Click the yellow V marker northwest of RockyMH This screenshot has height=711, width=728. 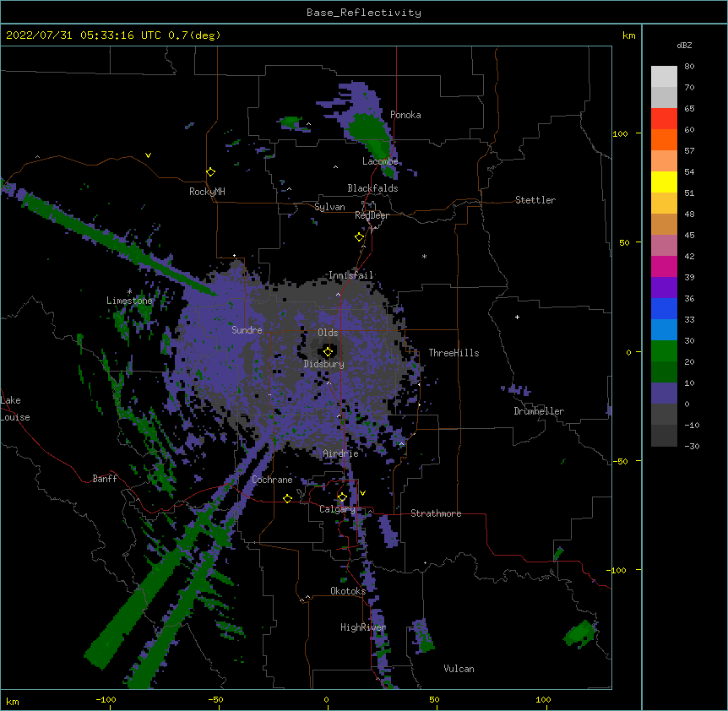click(x=148, y=155)
